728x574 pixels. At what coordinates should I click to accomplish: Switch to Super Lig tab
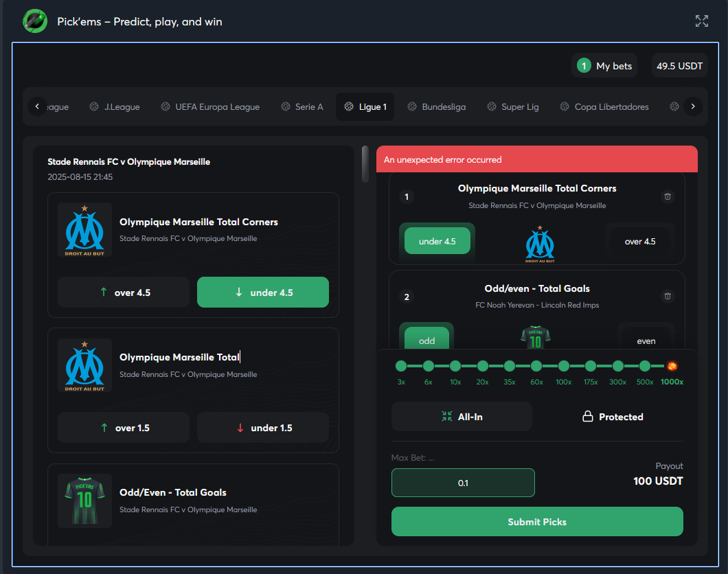click(513, 106)
